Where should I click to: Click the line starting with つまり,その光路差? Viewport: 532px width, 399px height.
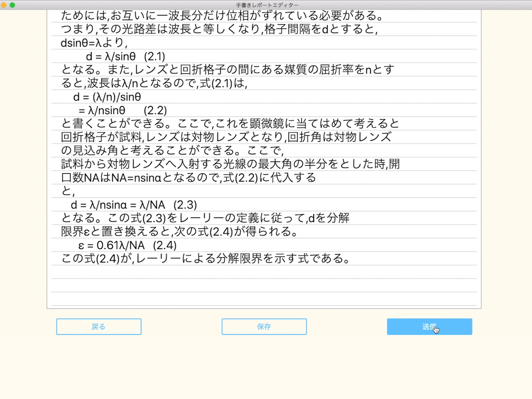[x=219, y=30]
